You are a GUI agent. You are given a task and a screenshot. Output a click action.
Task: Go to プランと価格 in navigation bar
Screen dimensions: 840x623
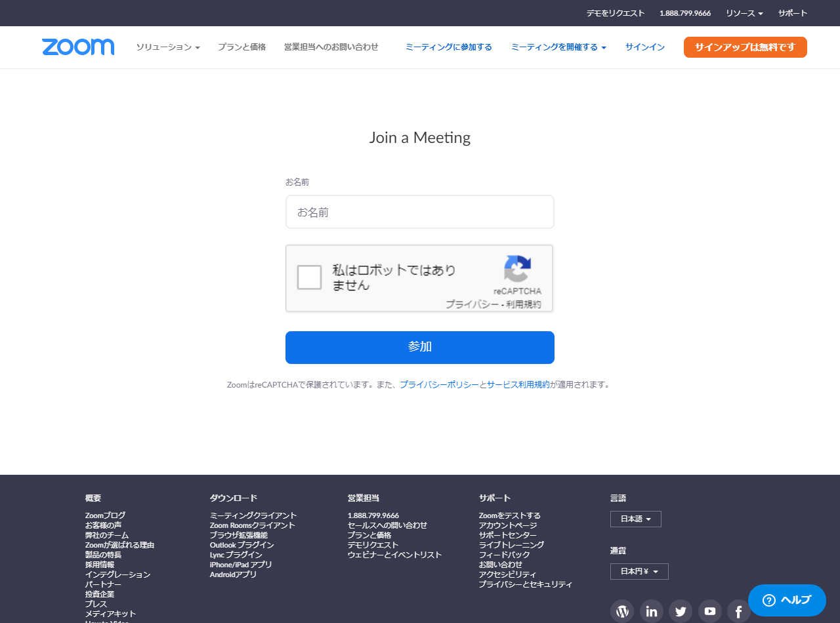241,47
